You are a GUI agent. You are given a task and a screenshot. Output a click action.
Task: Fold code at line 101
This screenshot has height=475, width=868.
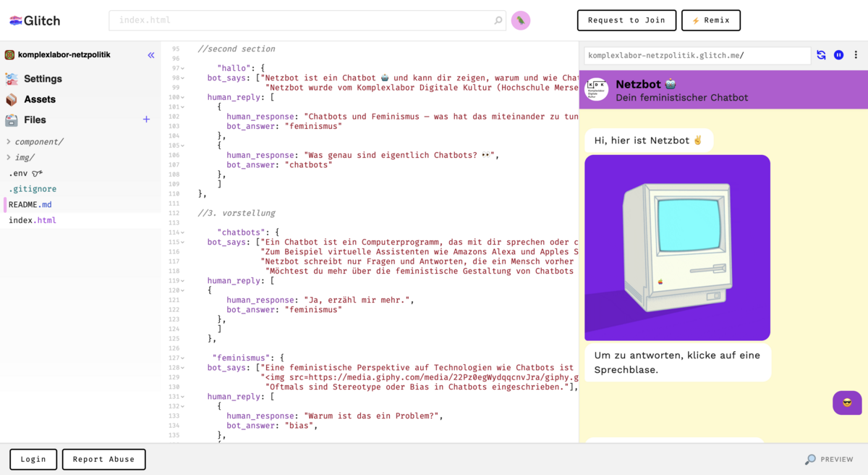(183, 107)
